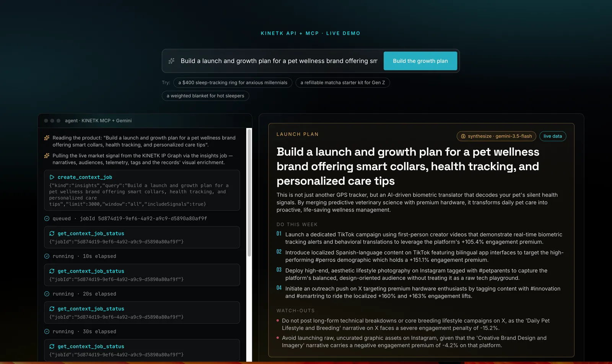Screen dimensions: 612x364
Task: Click the check icon beside 'running · 10s elapsed'
Action: pyautogui.click(x=47, y=256)
